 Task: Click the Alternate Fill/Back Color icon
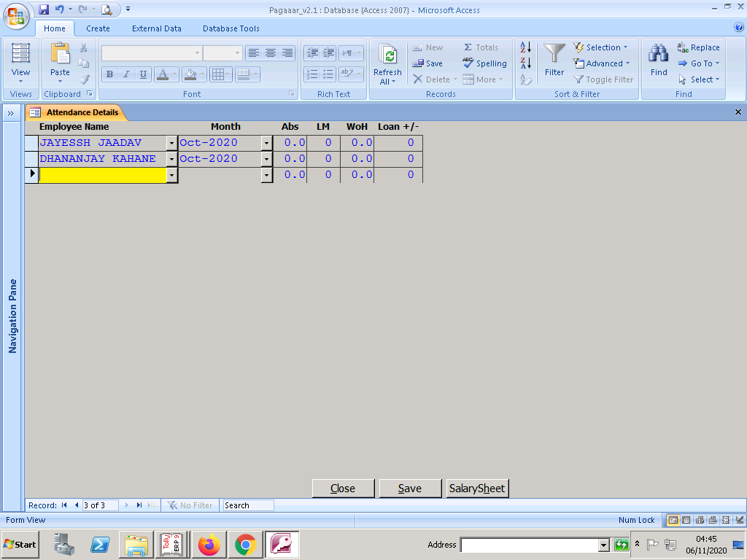coord(244,74)
